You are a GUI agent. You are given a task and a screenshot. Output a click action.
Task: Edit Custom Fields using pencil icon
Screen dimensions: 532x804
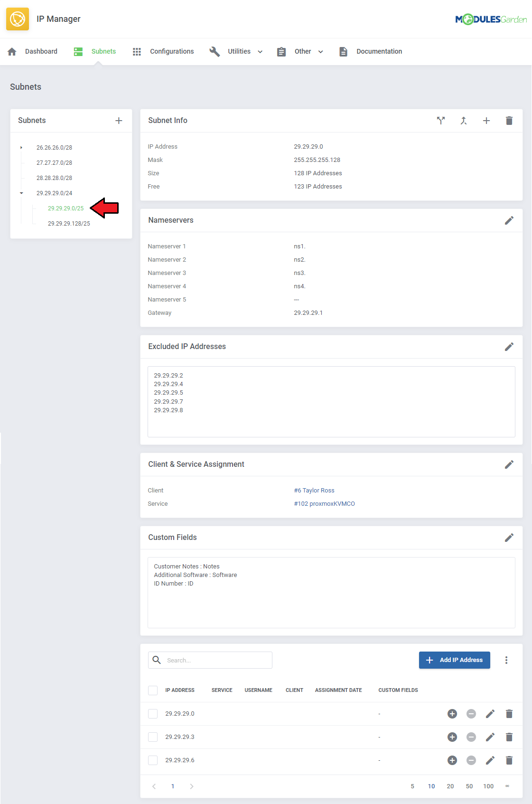coord(509,538)
